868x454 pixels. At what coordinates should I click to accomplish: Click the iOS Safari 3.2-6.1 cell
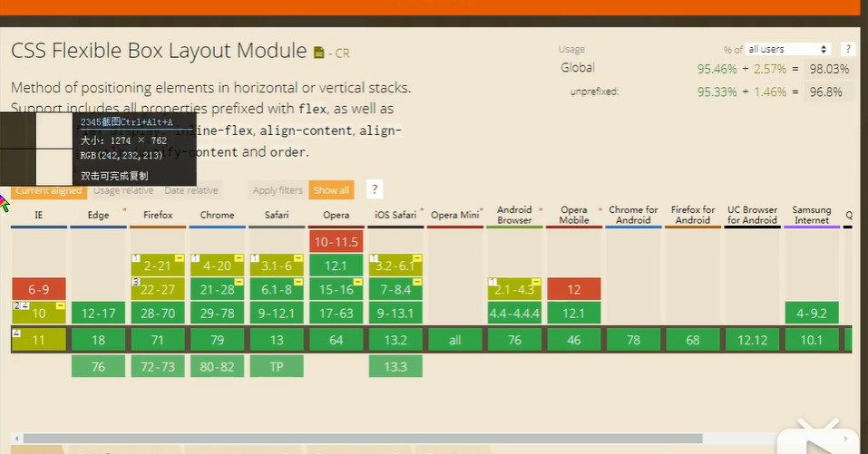395,266
